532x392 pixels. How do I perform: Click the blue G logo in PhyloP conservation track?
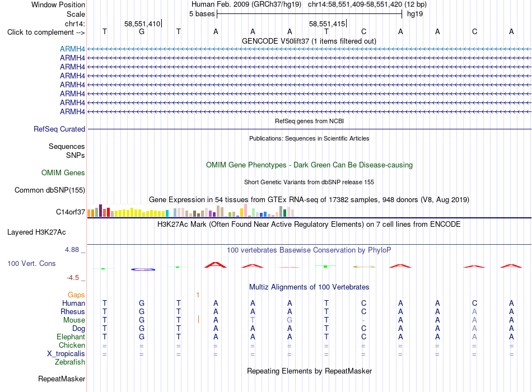click(x=143, y=269)
